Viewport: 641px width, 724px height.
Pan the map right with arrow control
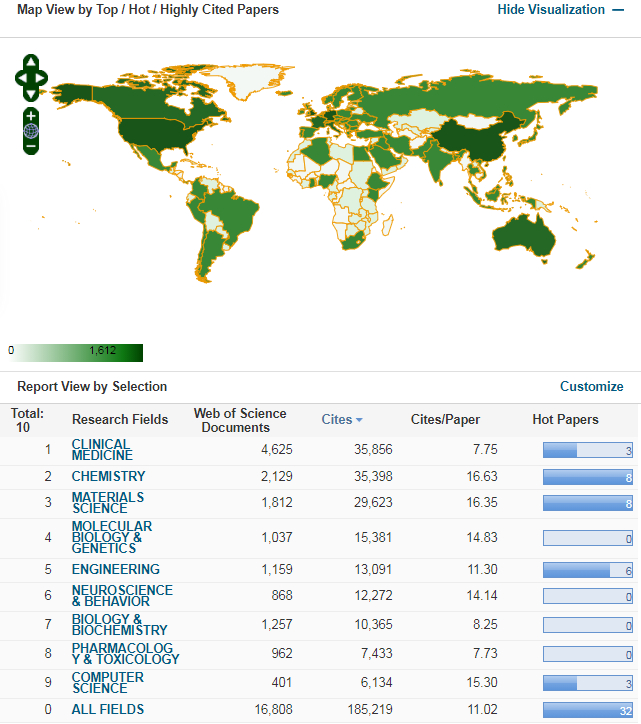[x=41, y=78]
